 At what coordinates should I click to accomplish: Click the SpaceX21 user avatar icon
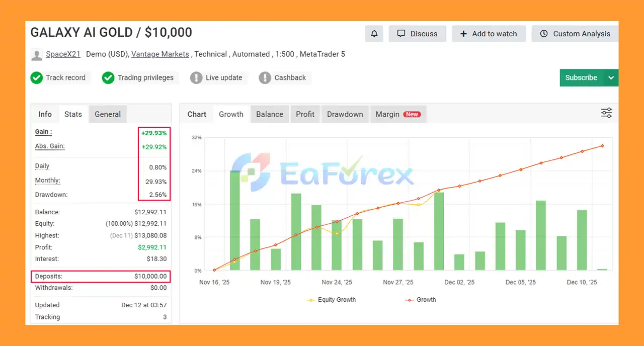[36, 54]
